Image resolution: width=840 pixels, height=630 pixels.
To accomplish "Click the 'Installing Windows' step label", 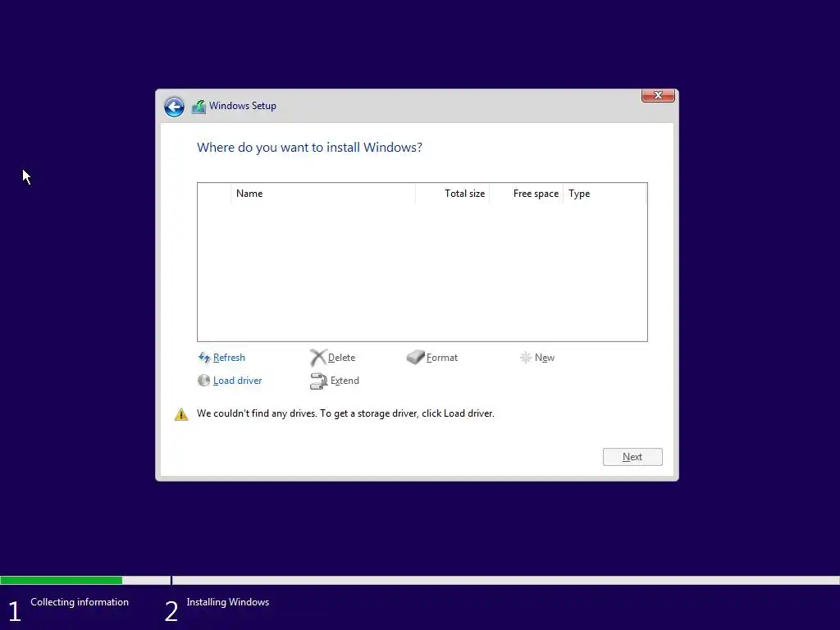I will tap(228, 602).
